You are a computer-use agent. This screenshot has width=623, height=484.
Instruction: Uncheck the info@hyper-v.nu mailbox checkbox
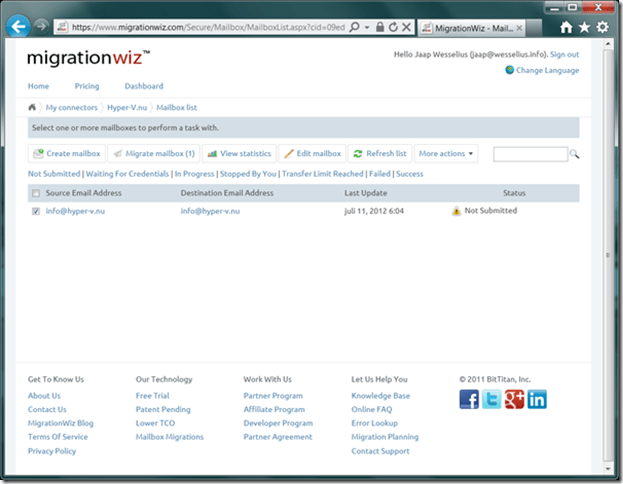tap(37, 211)
